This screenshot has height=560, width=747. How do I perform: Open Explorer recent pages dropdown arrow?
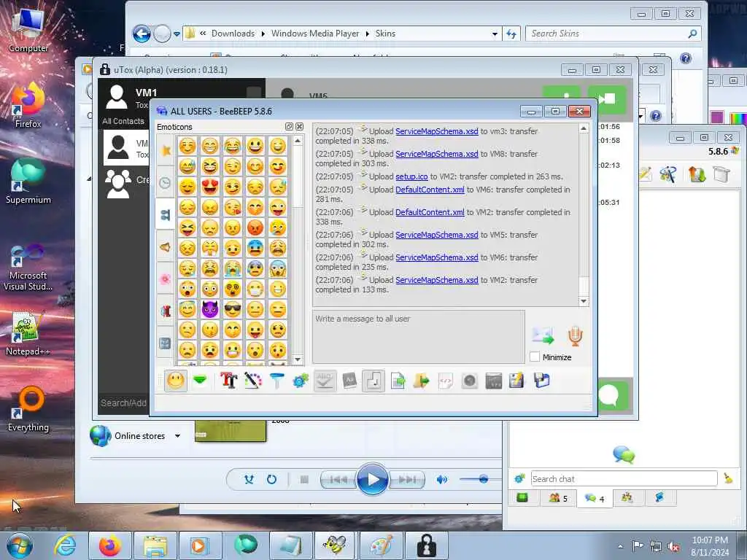coord(177,34)
